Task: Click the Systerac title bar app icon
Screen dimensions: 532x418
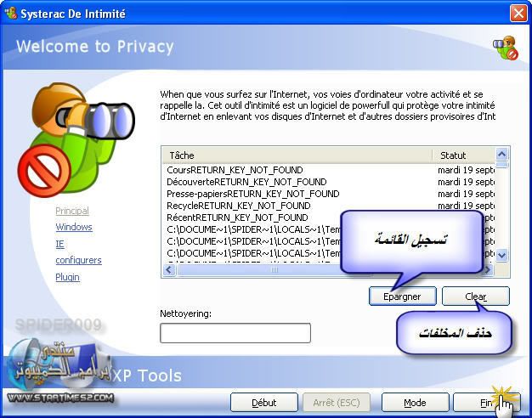Action: 11,14
